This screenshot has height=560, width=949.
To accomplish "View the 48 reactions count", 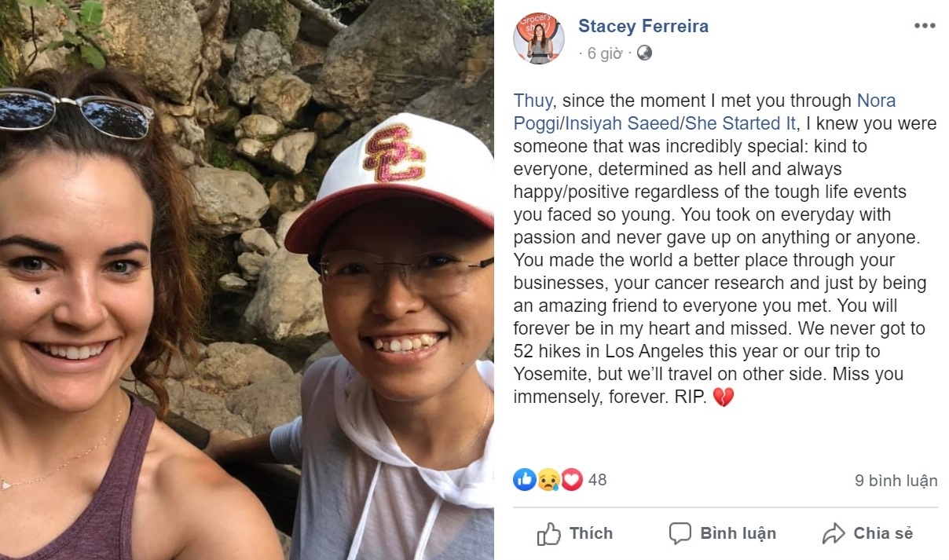I will point(597,479).
